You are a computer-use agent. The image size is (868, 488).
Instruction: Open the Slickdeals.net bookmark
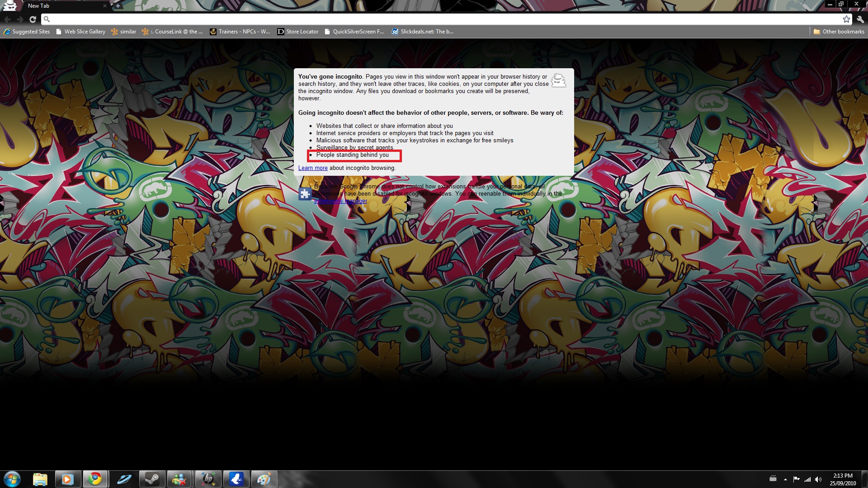pyautogui.click(x=422, y=32)
